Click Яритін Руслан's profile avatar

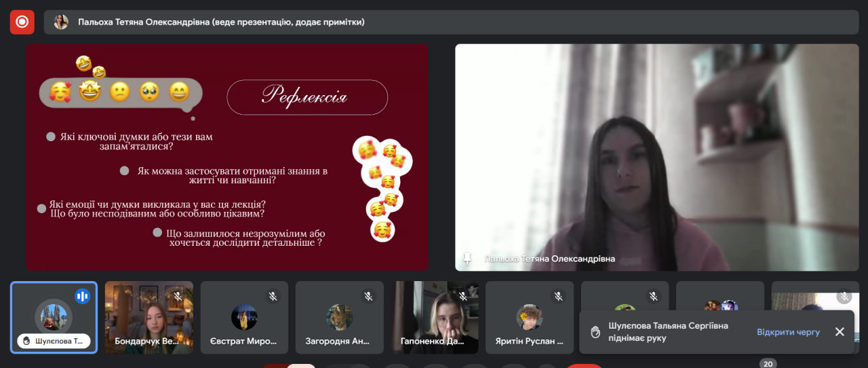(x=530, y=317)
